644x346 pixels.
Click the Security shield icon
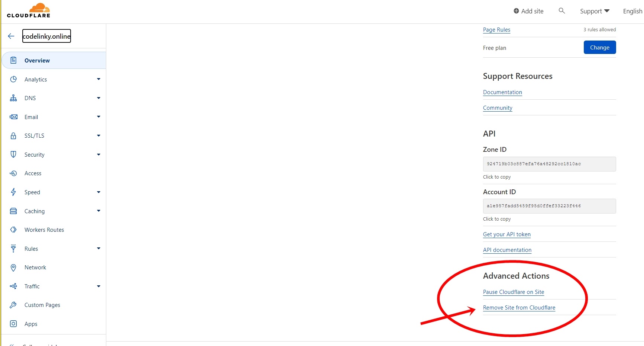pos(13,154)
